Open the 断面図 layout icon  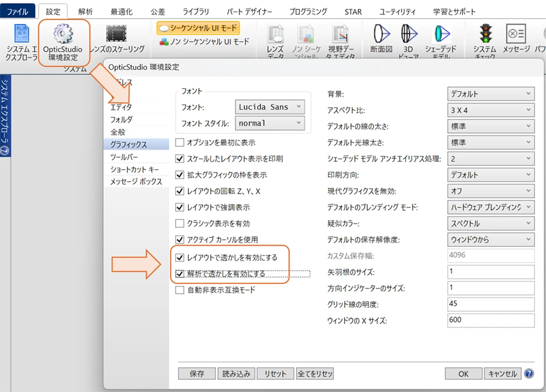coord(382,34)
